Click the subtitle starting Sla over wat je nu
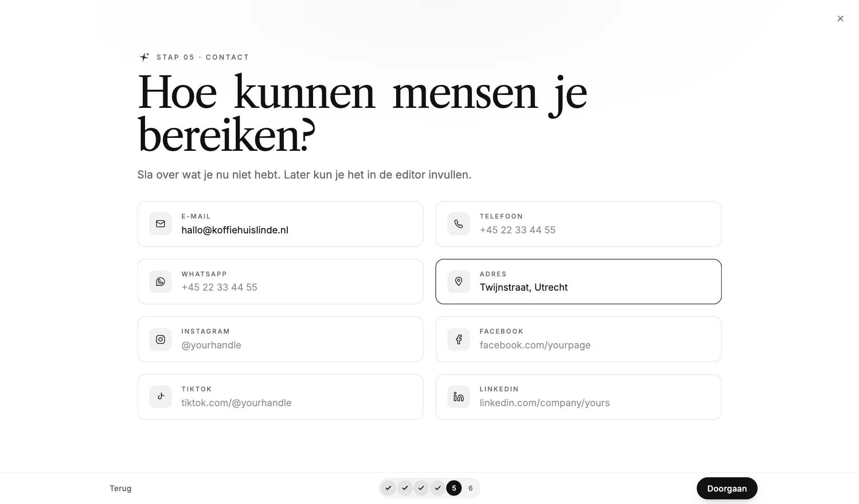 (304, 175)
